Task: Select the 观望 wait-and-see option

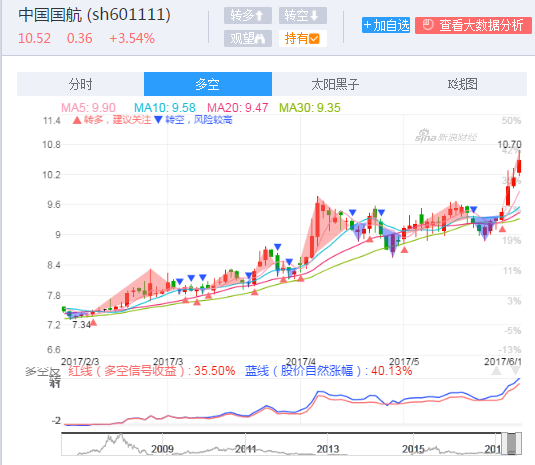Action: click(x=248, y=38)
